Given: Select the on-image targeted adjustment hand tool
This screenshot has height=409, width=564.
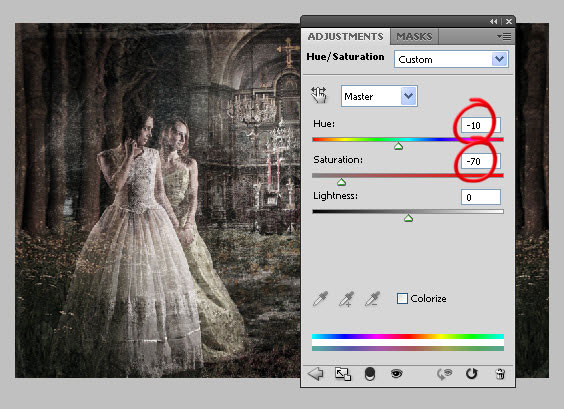Looking at the screenshot, I should point(319,95).
